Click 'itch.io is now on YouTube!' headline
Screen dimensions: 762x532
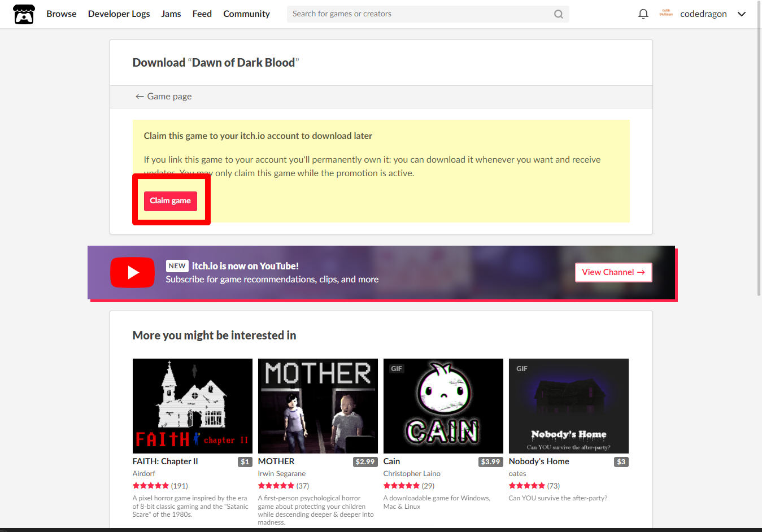245,266
